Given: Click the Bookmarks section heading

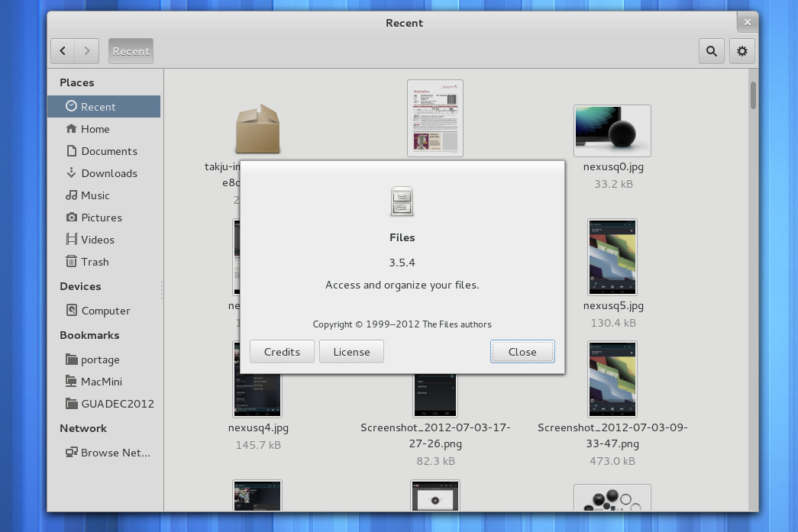Looking at the screenshot, I should click(x=89, y=334).
